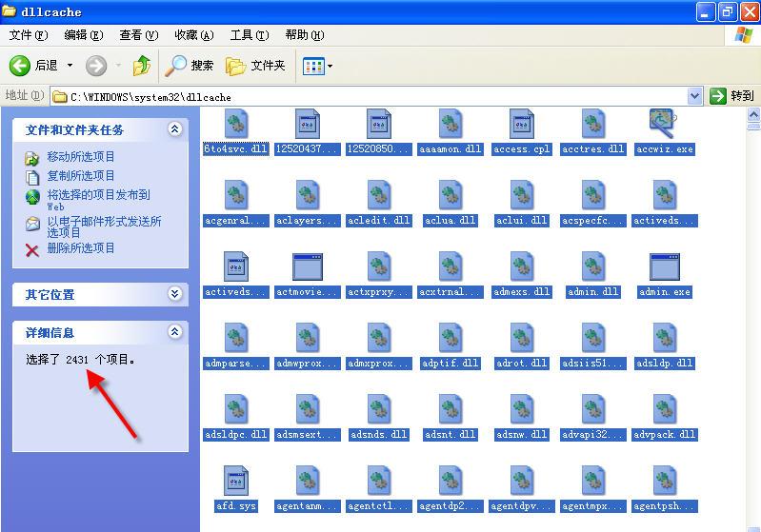Expand the address bar dropdown arrow
Image resolution: width=761 pixels, height=532 pixels.
coord(695,96)
